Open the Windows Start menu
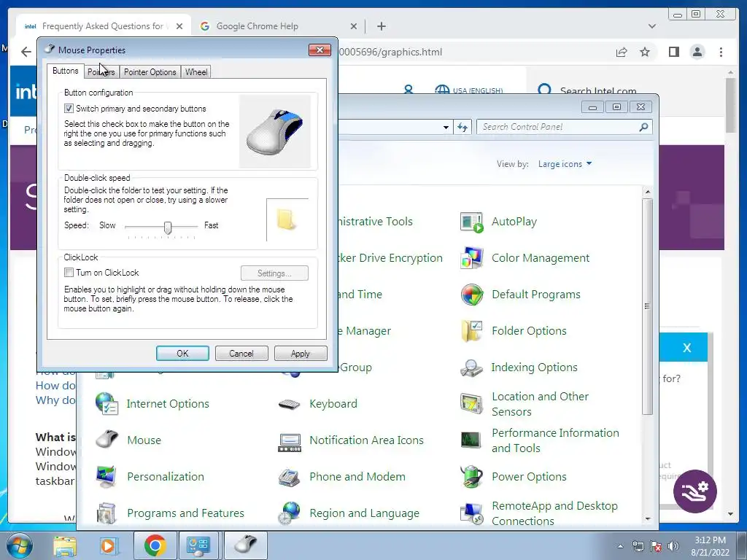 click(x=19, y=545)
